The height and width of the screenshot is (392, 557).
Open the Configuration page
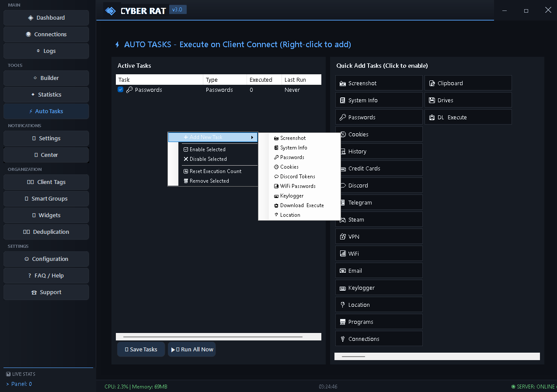click(x=46, y=259)
